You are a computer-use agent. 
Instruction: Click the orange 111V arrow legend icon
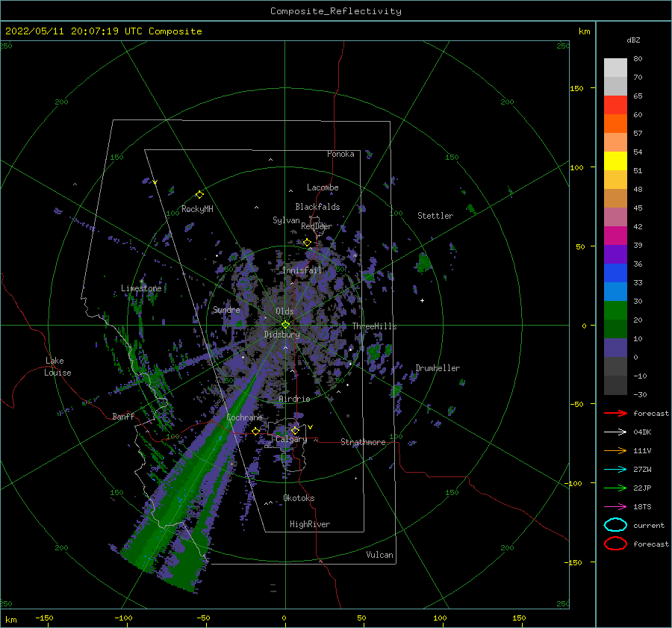615,450
